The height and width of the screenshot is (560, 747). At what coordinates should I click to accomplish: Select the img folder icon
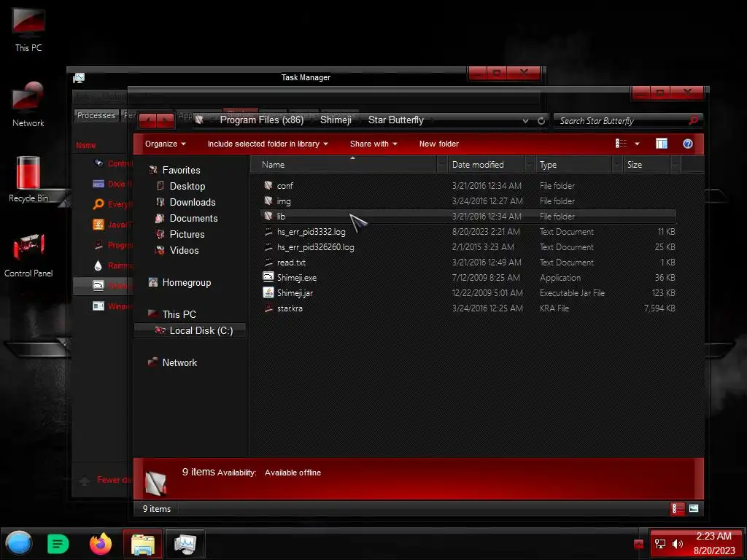point(268,201)
